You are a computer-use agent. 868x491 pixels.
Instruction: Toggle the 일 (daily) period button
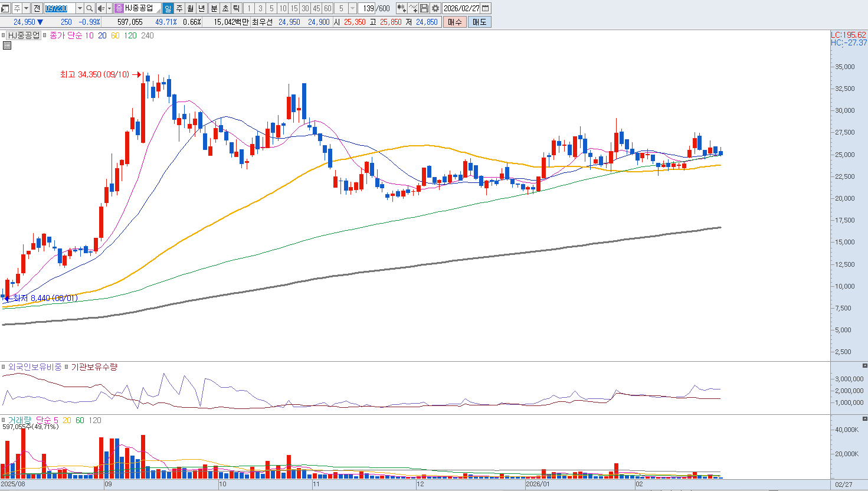[x=168, y=8]
